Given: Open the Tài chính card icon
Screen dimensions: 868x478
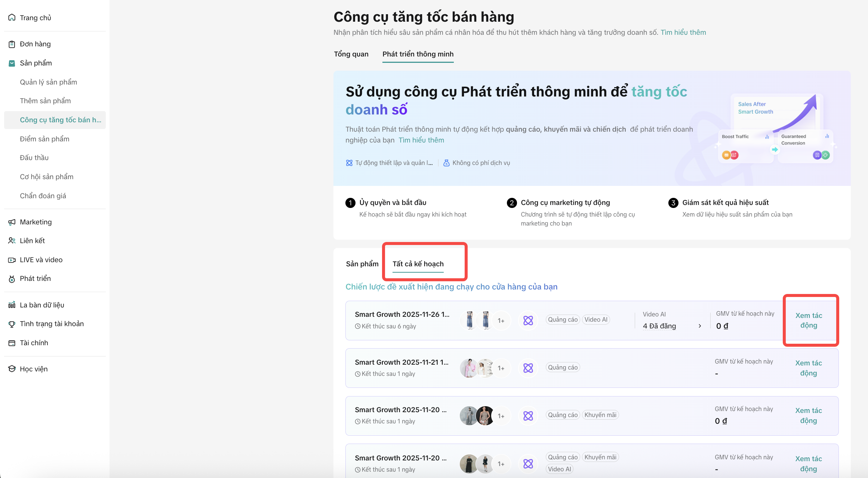Looking at the screenshot, I should click(12, 343).
